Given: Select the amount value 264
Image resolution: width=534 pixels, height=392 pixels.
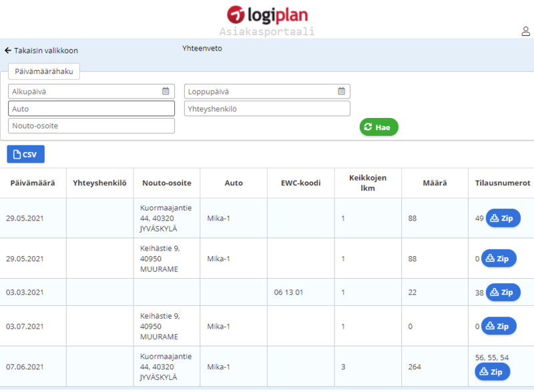Looking at the screenshot, I should point(415,367).
